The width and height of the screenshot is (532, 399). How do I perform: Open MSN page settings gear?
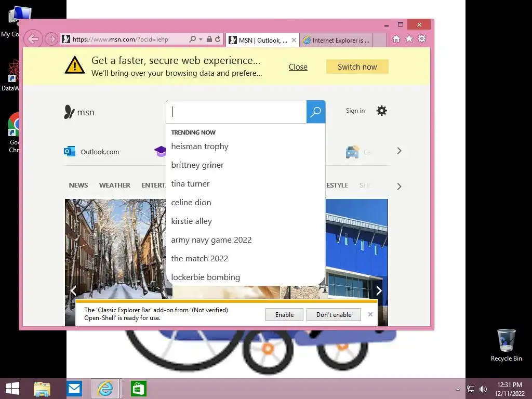coord(382,111)
